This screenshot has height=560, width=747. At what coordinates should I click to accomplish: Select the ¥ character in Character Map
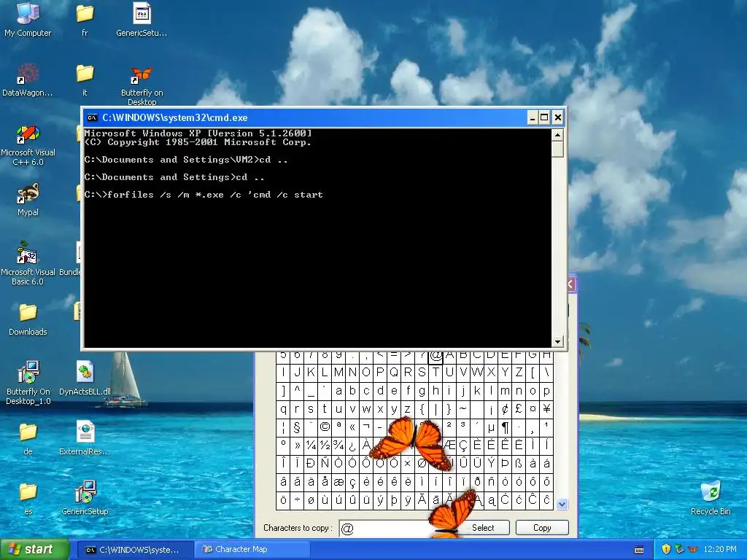546,408
